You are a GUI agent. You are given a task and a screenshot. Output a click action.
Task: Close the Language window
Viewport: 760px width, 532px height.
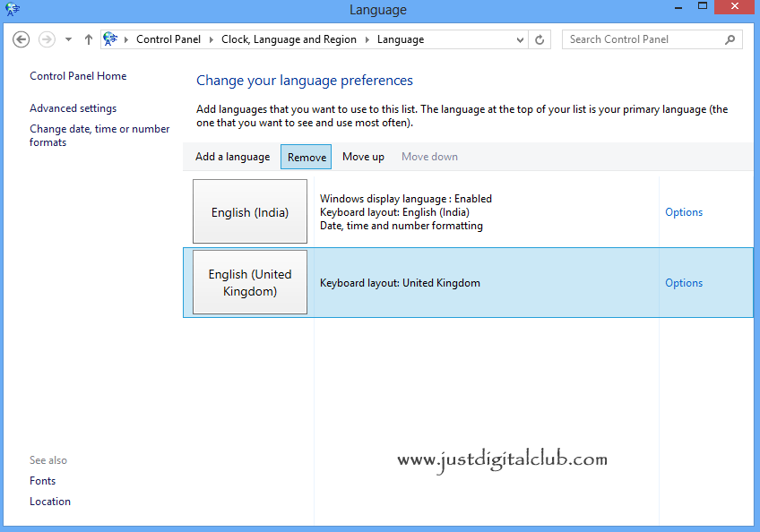(734, 7)
